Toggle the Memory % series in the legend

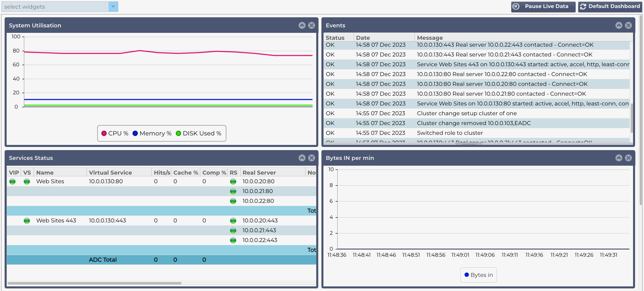tap(151, 133)
